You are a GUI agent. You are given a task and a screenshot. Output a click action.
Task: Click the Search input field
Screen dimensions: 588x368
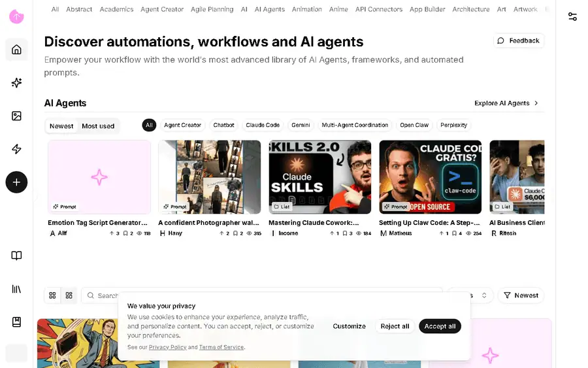click(x=262, y=295)
